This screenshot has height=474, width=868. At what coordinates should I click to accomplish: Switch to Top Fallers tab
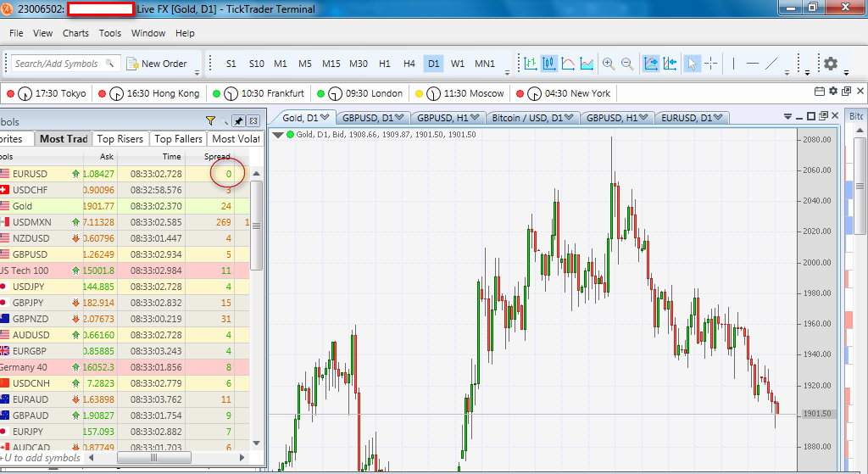tap(178, 139)
